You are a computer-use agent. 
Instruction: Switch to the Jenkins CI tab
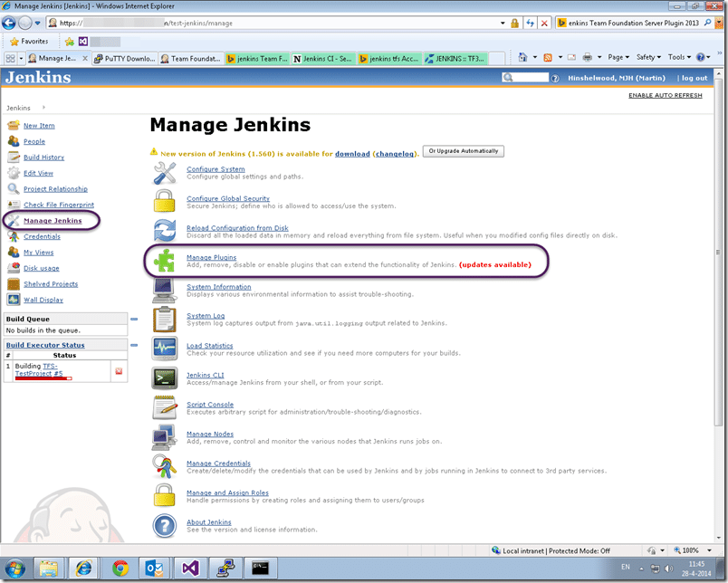coord(322,59)
